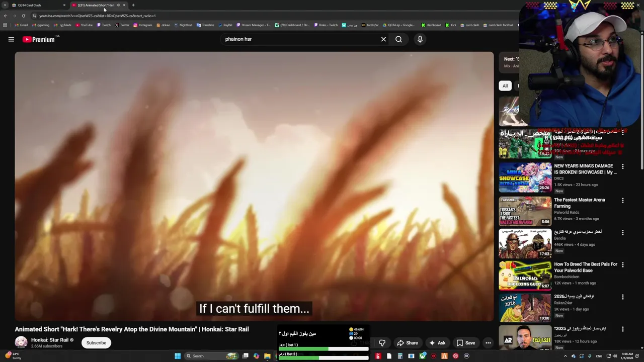Viewport: 644px width, 362px height.
Task: Save the video to a playlist
Action: (x=465, y=343)
